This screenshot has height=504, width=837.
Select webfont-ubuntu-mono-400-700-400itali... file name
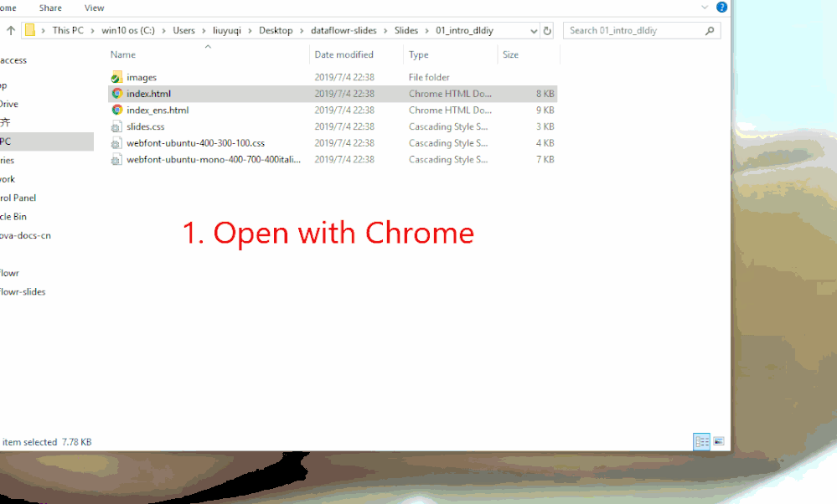(x=214, y=159)
